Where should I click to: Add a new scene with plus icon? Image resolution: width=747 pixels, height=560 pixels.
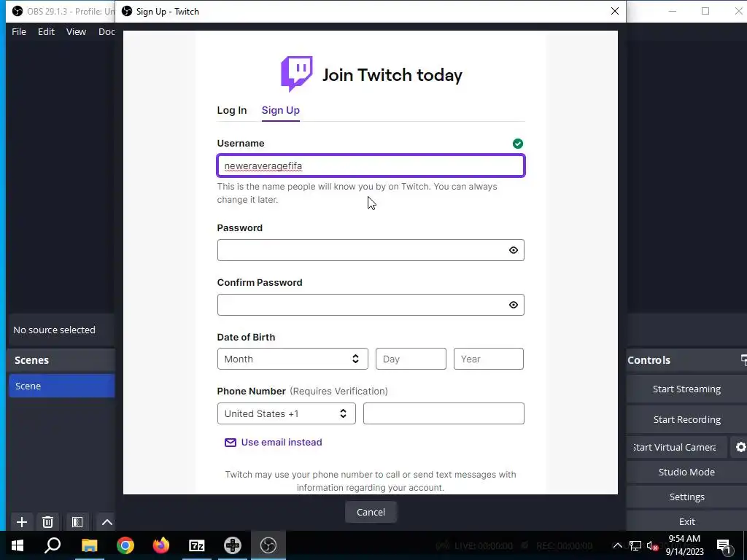click(x=21, y=522)
